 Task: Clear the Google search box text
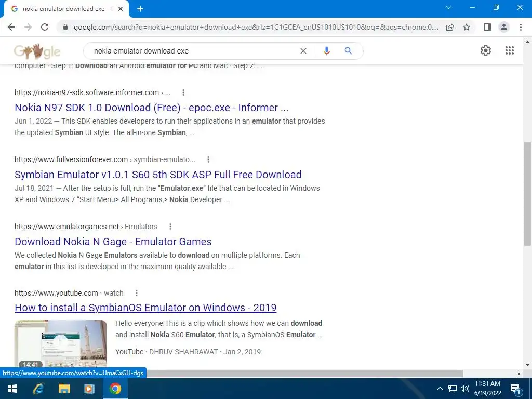[x=303, y=51]
